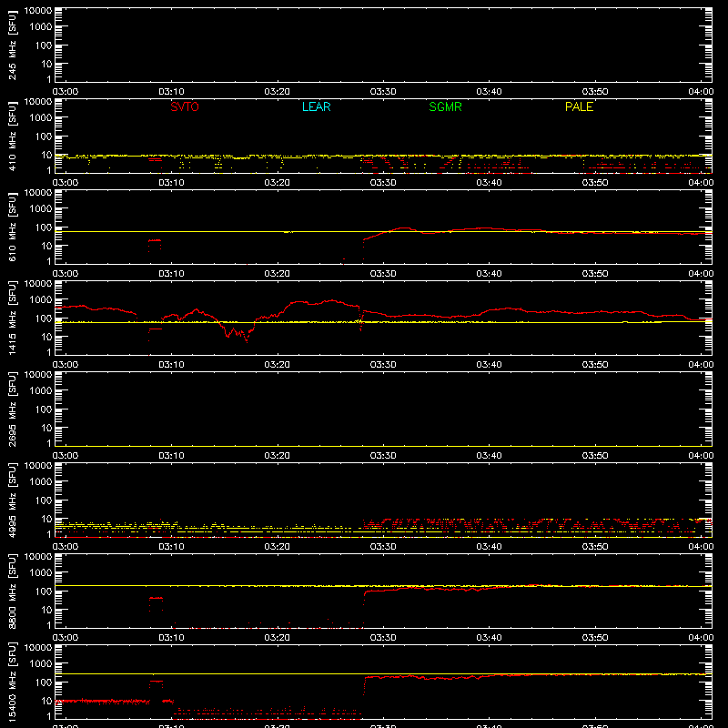Select the 15400 MHz [SFU] axis label

tap(12, 682)
